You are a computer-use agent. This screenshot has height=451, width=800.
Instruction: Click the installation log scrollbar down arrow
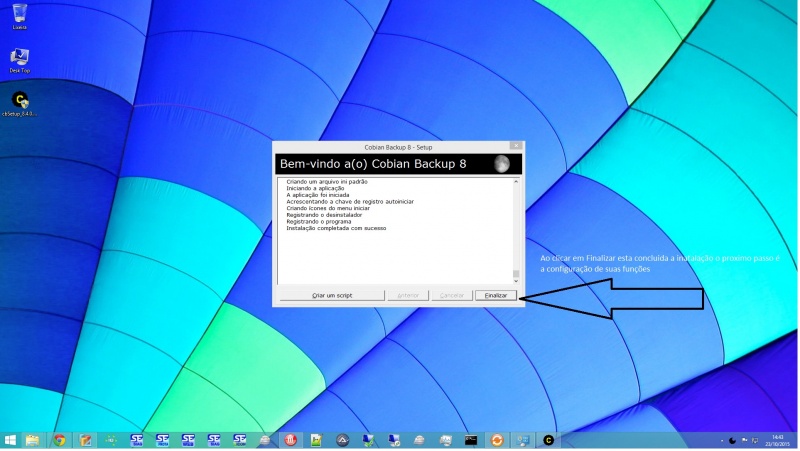[x=516, y=279]
